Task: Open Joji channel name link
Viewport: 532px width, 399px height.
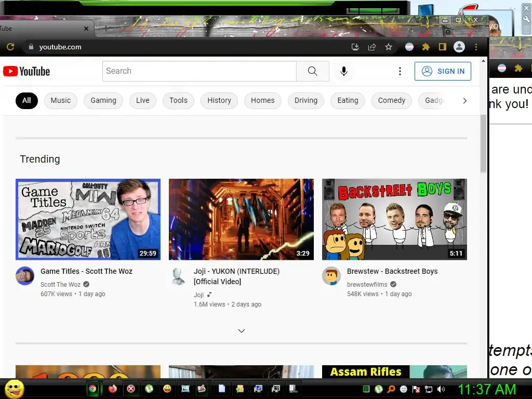Action: [x=198, y=295]
